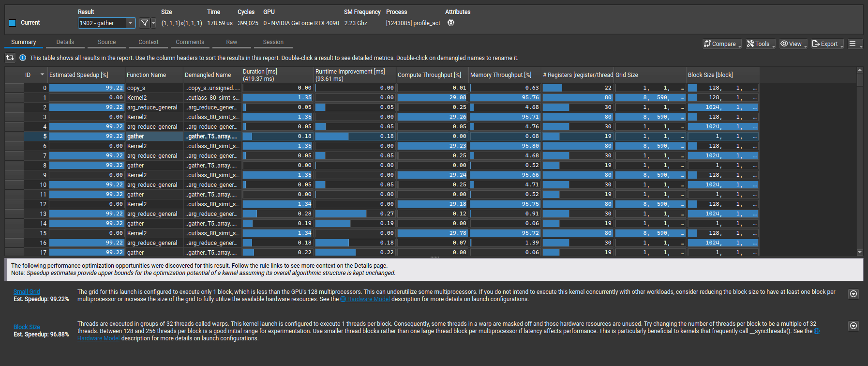Screen dimensions: 868x366
Task: Switch to the Source tab
Action: tap(106, 42)
